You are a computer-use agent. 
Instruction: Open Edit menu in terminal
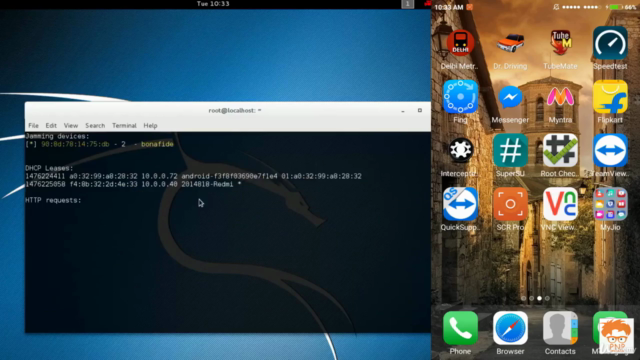(x=51, y=126)
